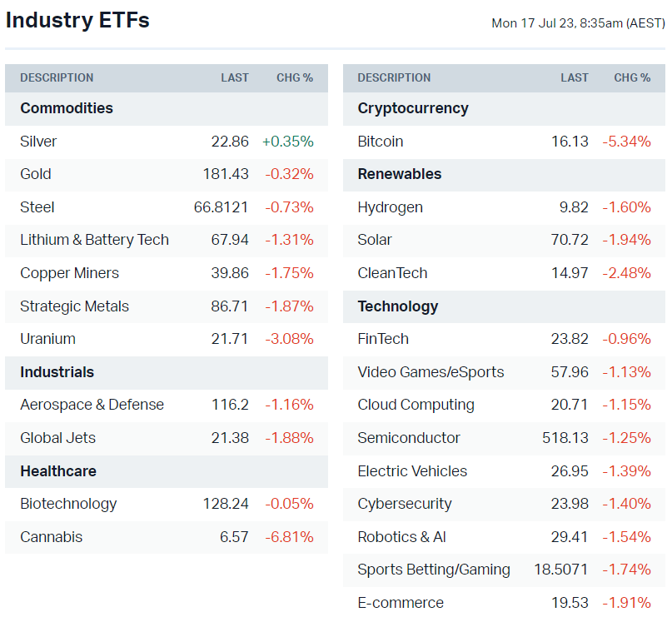This screenshot has height=622, width=672.
Task: Select the Gold ETF entry
Action: (36, 174)
